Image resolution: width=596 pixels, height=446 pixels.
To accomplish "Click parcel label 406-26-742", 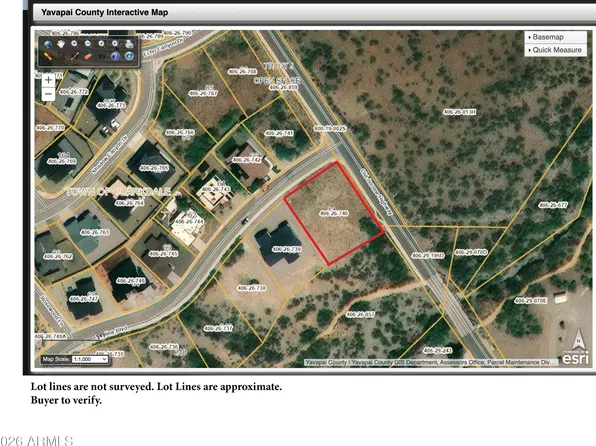I will pyautogui.click(x=247, y=160).
